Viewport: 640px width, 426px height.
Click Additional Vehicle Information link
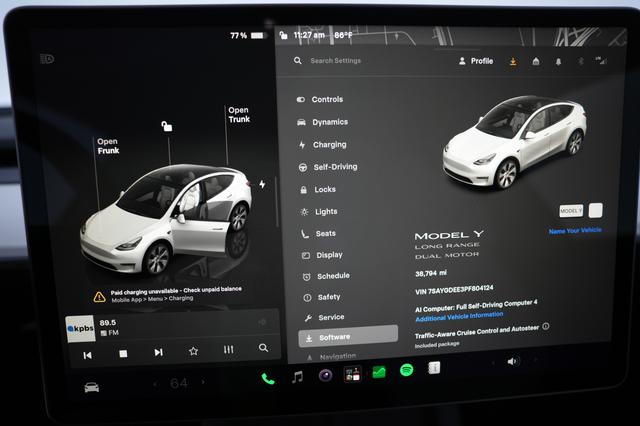click(x=459, y=317)
